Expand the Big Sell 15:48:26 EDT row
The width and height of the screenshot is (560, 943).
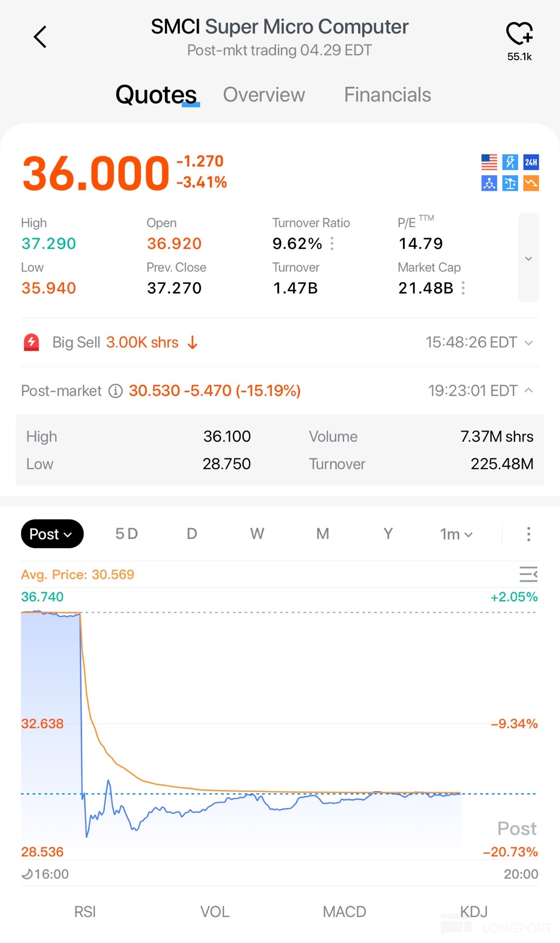tap(528, 342)
